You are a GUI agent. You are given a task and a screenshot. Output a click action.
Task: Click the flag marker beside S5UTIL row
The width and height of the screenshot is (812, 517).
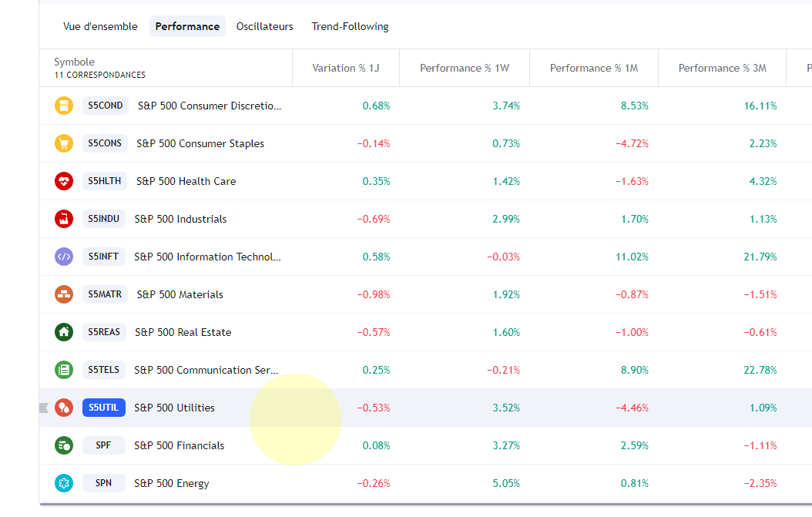click(x=44, y=408)
